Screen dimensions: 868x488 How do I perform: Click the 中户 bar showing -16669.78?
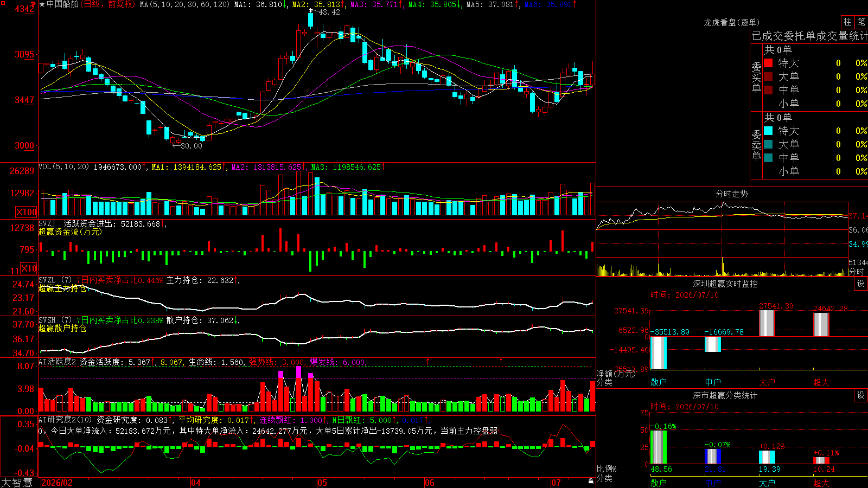point(713,344)
